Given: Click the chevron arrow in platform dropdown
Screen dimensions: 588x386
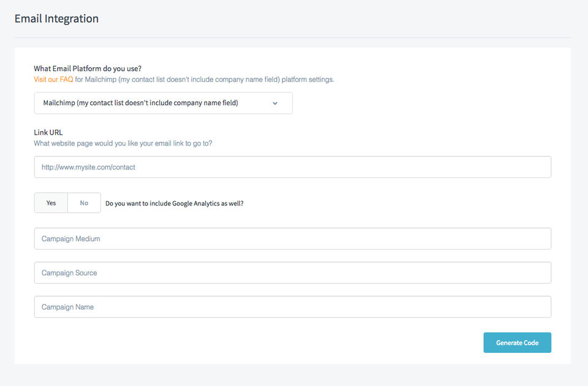Looking at the screenshot, I should point(275,103).
